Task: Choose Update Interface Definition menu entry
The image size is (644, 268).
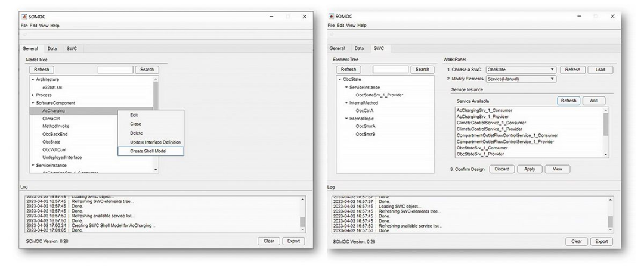Action: [x=155, y=142]
